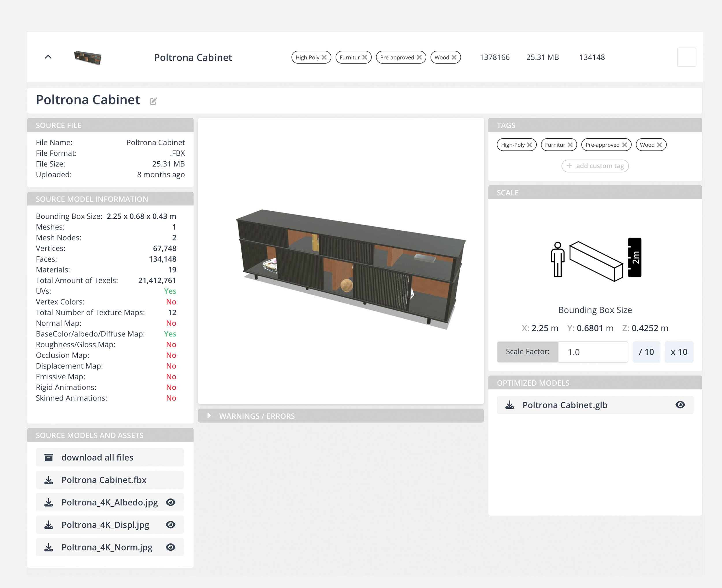Remove Furnitur tag in Tags panel
This screenshot has height=588, width=722.
coord(570,145)
